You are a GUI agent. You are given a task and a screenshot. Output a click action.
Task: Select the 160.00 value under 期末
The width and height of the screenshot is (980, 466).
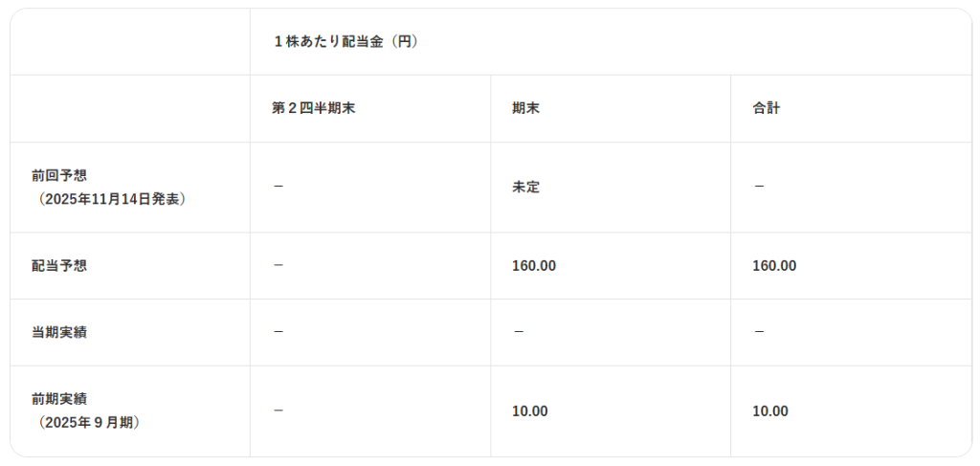tap(534, 266)
